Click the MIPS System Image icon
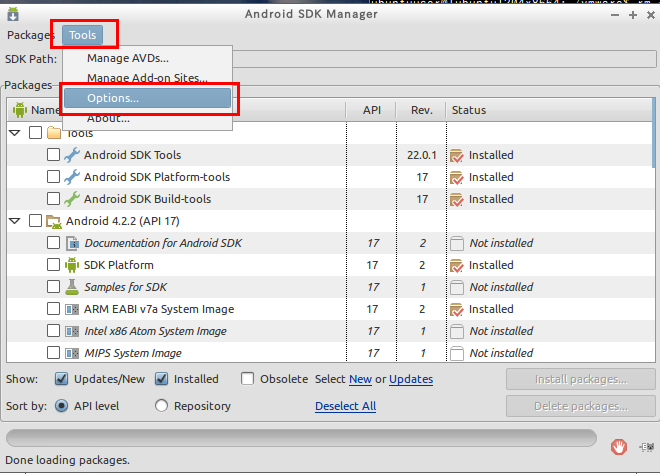The width and height of the screenshot is (660, 474). pyautogui.click(x=72, y=353)
